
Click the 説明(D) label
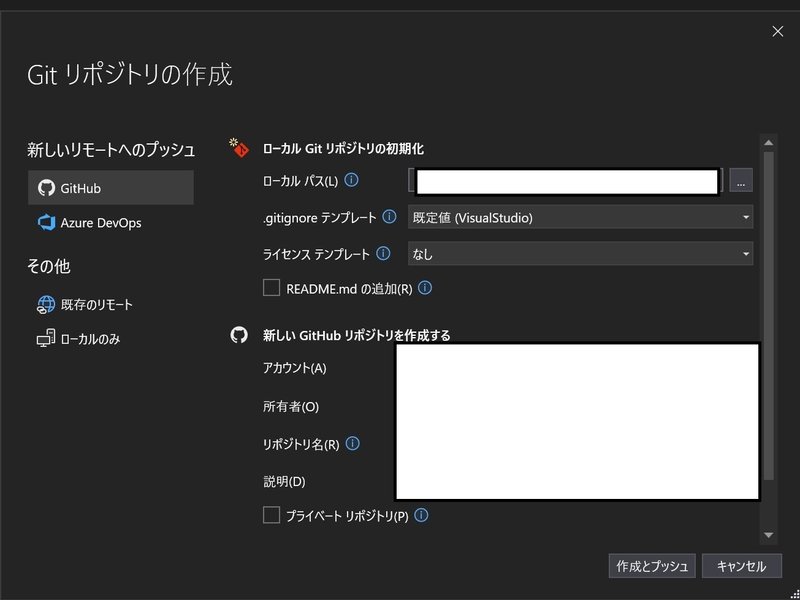point(284,482)
